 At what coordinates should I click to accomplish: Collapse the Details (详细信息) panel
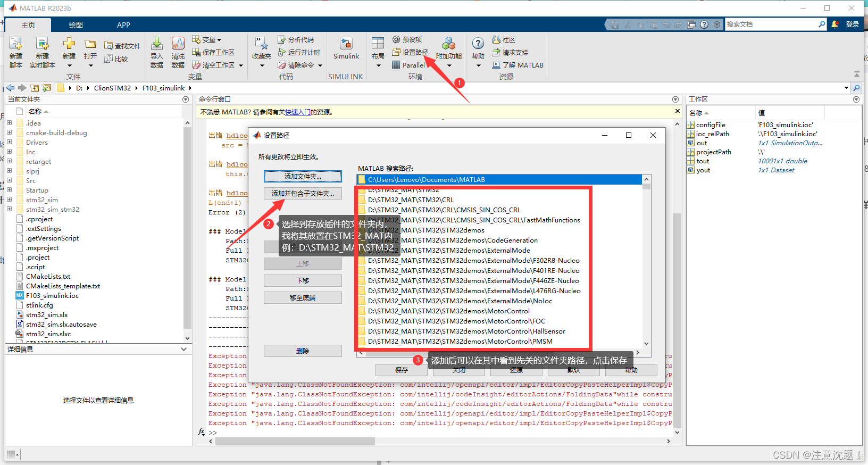[x=183, y=350]
